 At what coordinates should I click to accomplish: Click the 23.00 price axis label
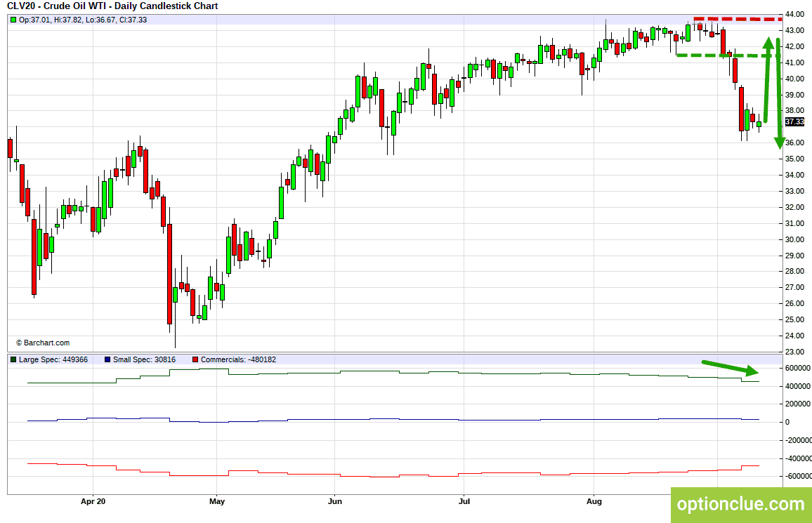[x=795, y=352]
